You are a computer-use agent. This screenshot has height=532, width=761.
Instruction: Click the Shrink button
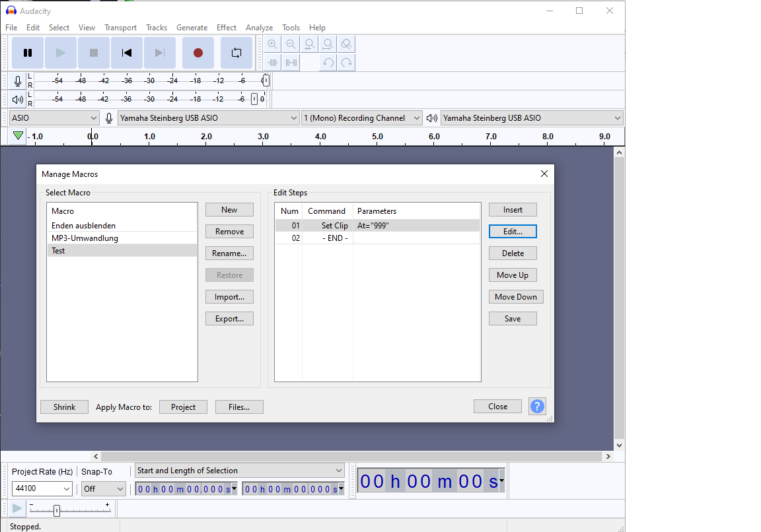pyautogui.click(x=65, y=407)
